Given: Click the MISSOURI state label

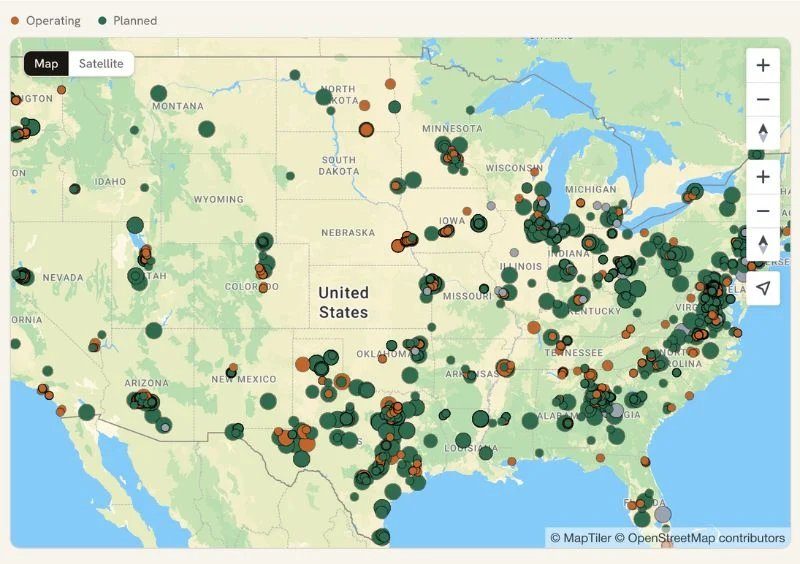Looking at the screenshot, I should coord(467,297).
